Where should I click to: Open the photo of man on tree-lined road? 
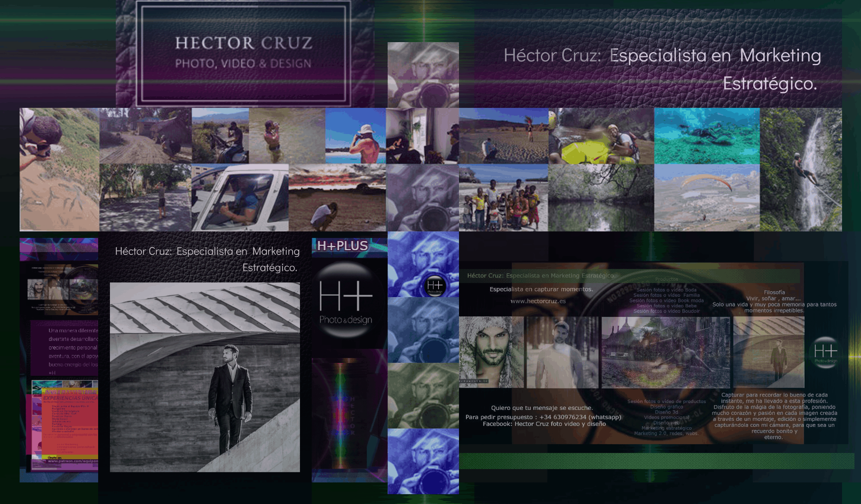coord(146,198)
